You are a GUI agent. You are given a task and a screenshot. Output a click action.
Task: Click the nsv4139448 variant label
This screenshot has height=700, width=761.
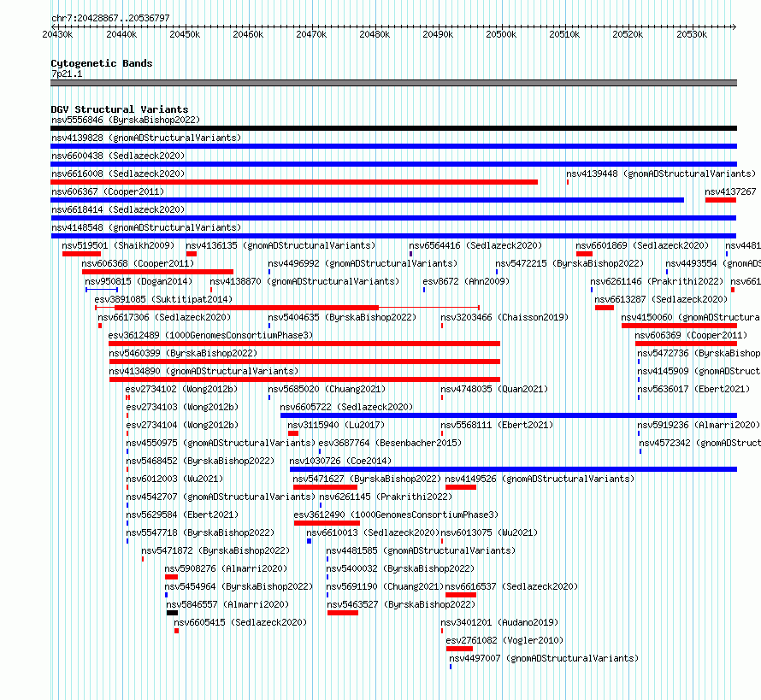(x=661, y=174)
